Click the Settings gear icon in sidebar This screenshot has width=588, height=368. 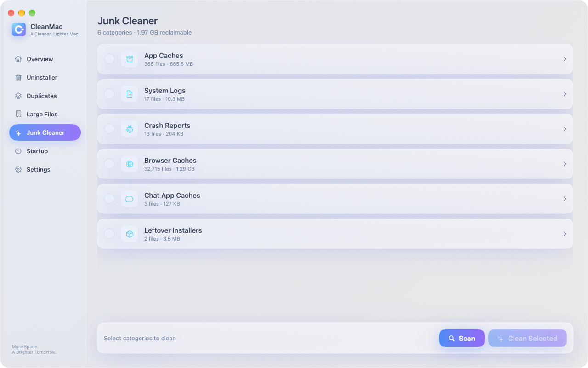(18, 169)
